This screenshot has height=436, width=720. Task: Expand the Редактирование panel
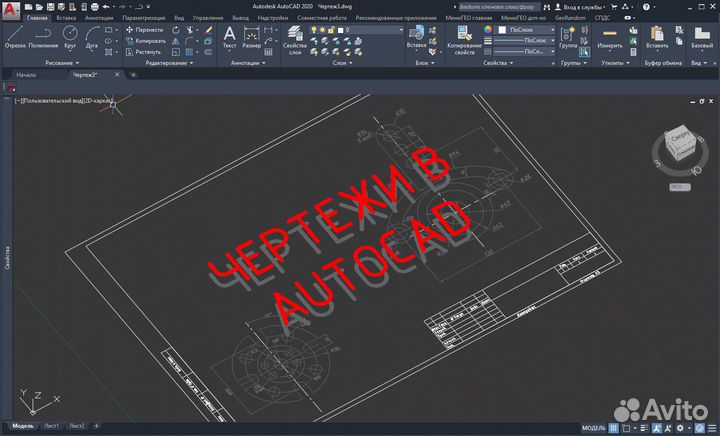coord(169,63)
